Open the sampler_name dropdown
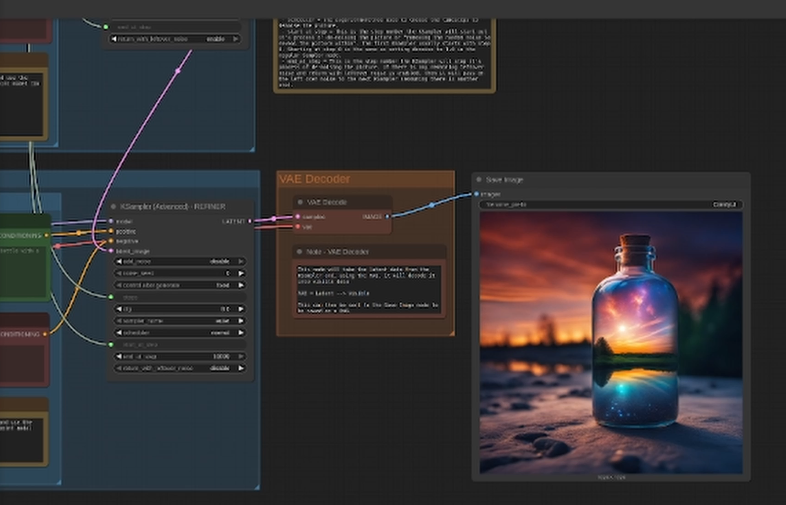This screenshot has height=505, width=786. click(180, 320)
